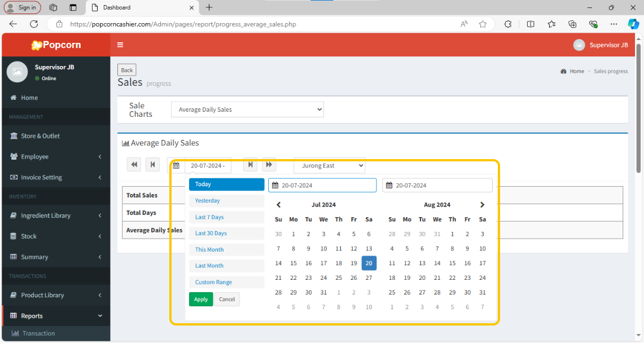This screenshot has height=343, width=644.
Task: Click Supervisor JB name in top header
Action: tap(608, 45)
